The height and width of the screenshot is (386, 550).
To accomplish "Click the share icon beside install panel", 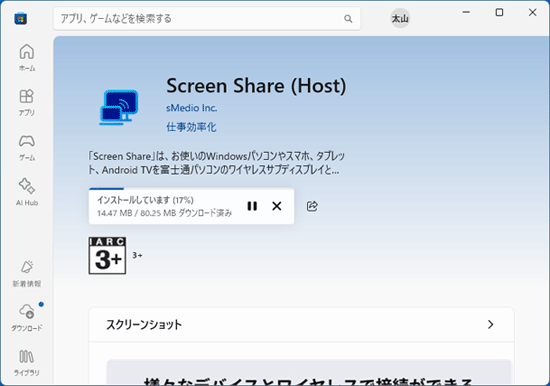I will tap(312, 206).
